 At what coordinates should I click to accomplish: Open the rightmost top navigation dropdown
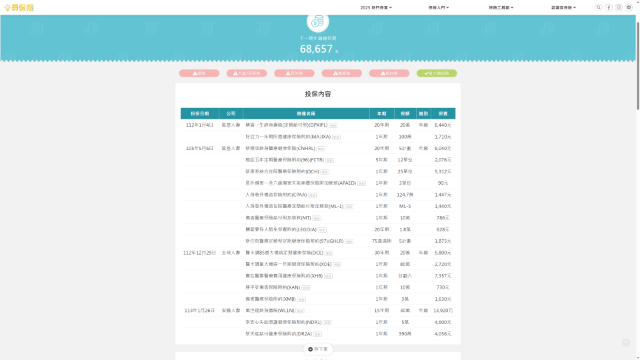point(563,7)
